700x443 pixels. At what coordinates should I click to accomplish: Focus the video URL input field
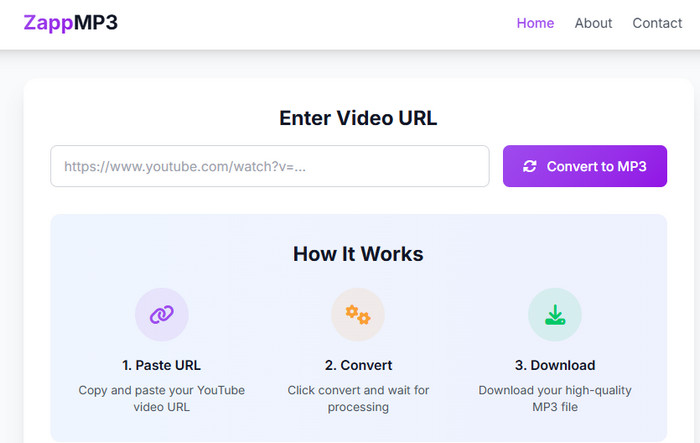point(269,166)
